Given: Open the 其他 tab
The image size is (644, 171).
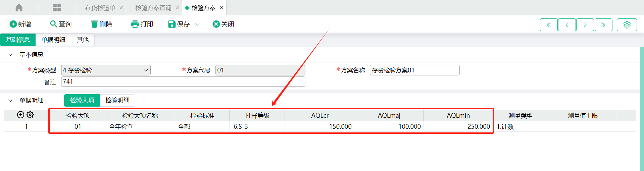Looking at the screenshot, I should tap(83, 40).
